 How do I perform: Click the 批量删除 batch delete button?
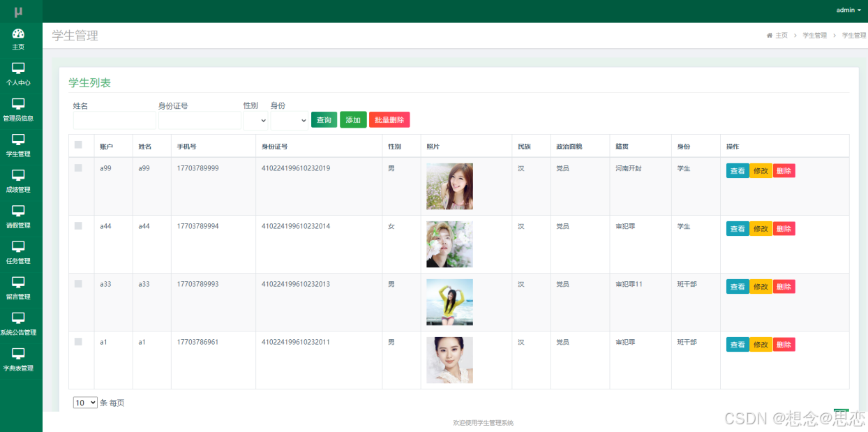pos(389,120)
